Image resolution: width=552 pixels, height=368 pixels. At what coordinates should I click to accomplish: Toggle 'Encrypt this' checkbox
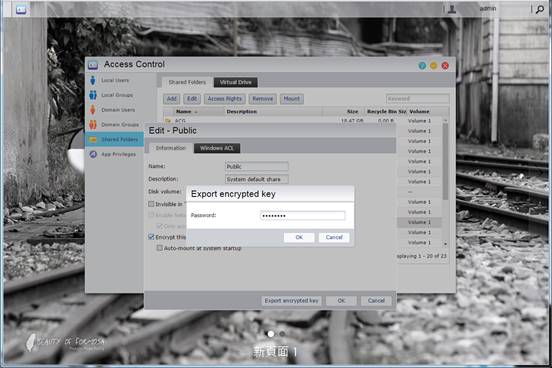click(x=151, y=237)
